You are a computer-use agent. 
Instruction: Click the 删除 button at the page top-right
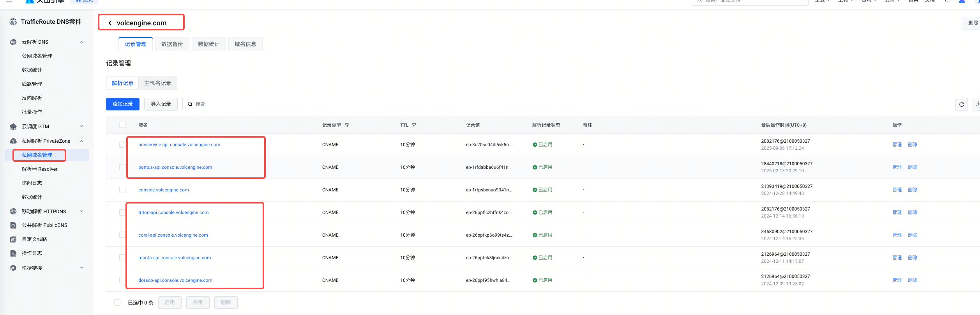[972, 23]
